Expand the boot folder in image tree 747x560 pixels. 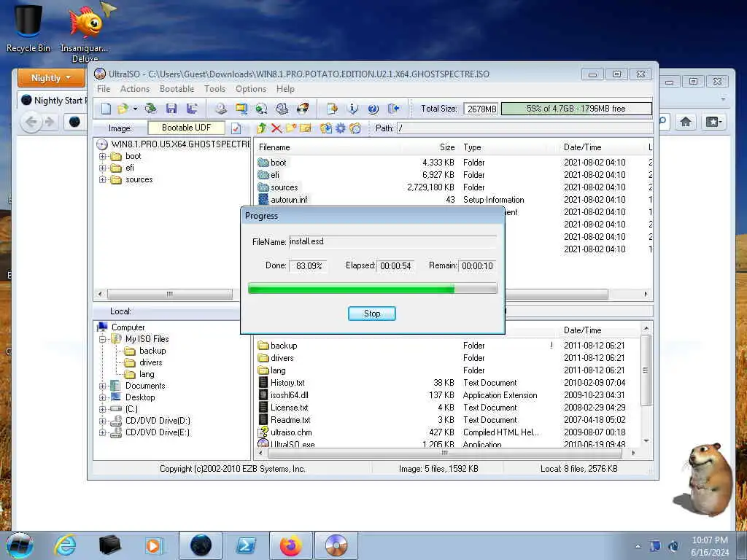[x=102, y=156]
